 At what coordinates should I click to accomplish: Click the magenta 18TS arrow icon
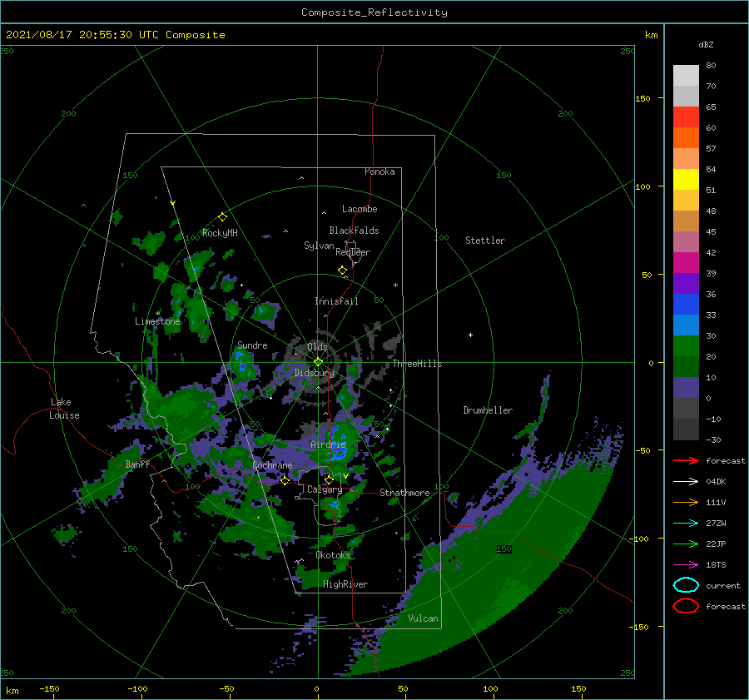pos(686,565)
